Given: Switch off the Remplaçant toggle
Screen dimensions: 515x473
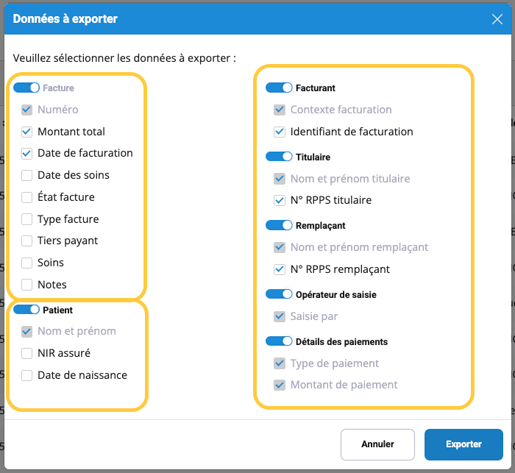Looking at the screenshot, I should 279,225.
